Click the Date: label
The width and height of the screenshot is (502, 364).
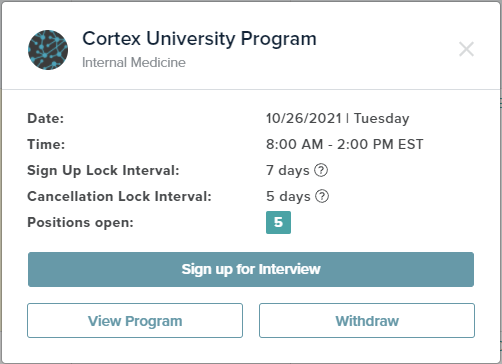pos(46,118)
